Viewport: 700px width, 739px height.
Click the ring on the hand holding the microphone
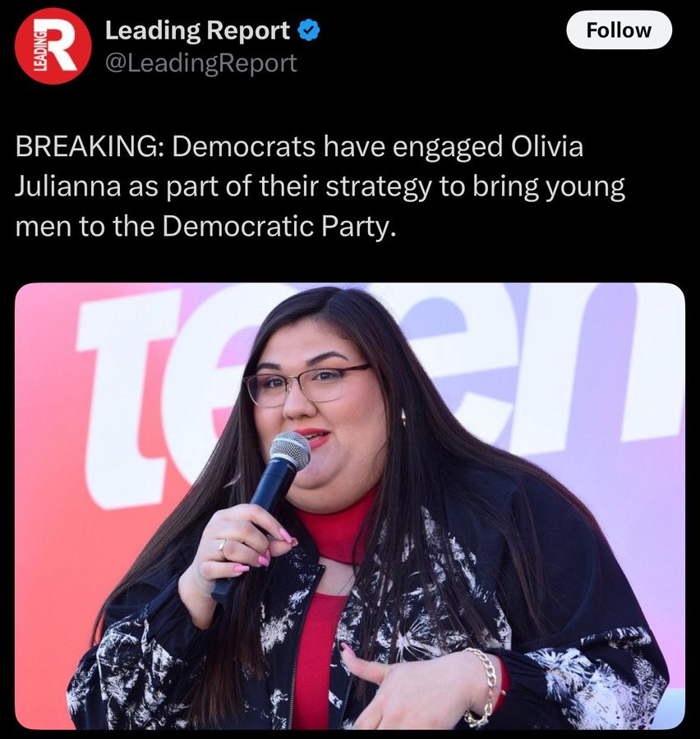tap(223, 549)
